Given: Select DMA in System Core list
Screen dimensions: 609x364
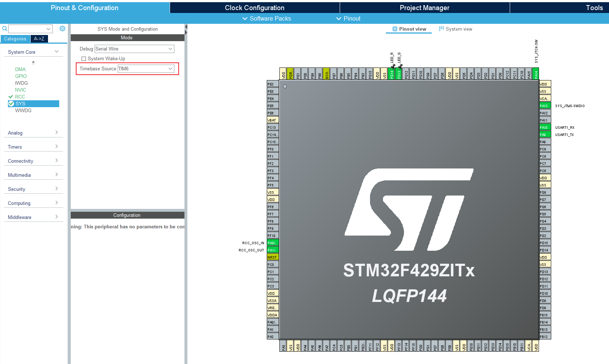Looking at the screenshot, I should pyautogui.click(x=20, y=69).
